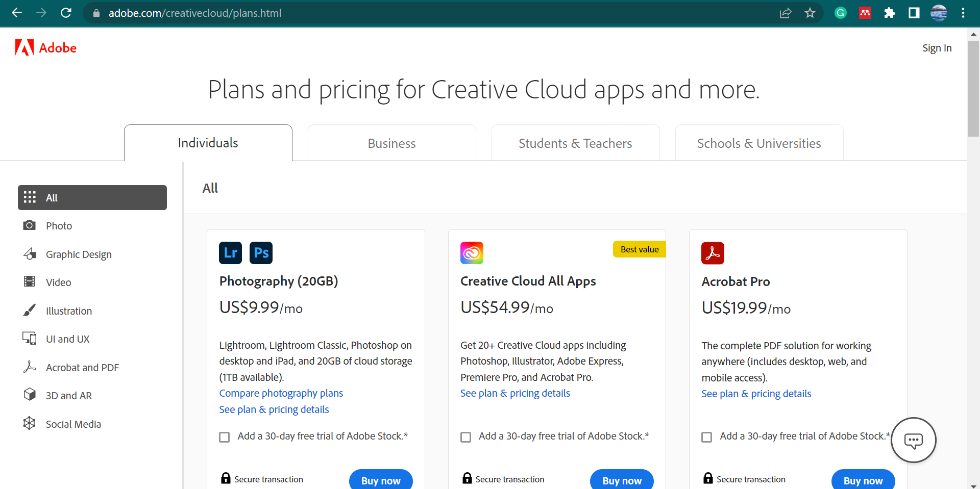Click the padlock site info icon
Screen dimensions: 980x489
point(96,13)
